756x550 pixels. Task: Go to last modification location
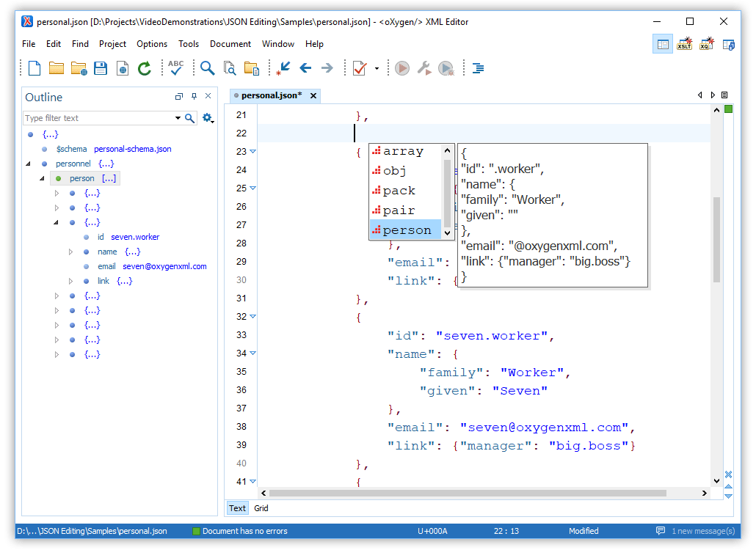(283, 68)
